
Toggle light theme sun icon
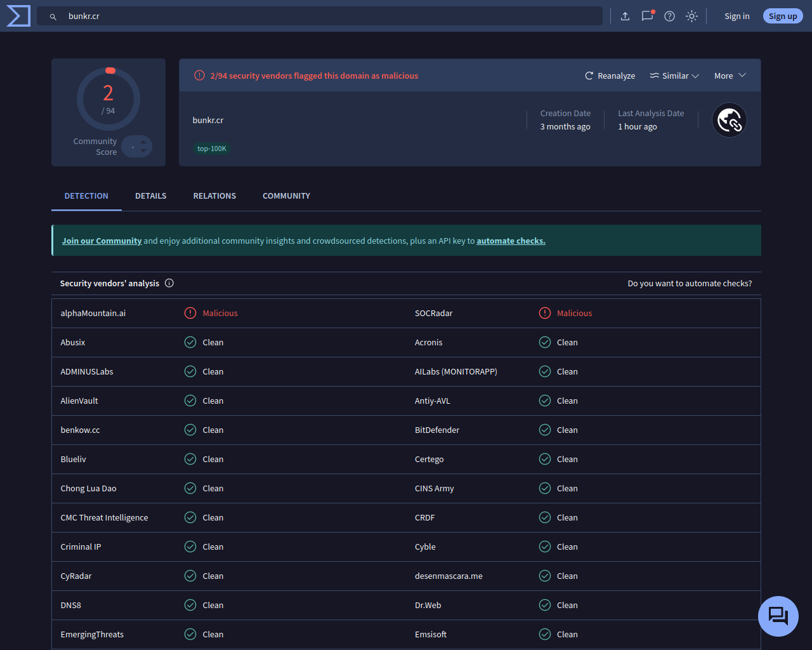[691, 17]
